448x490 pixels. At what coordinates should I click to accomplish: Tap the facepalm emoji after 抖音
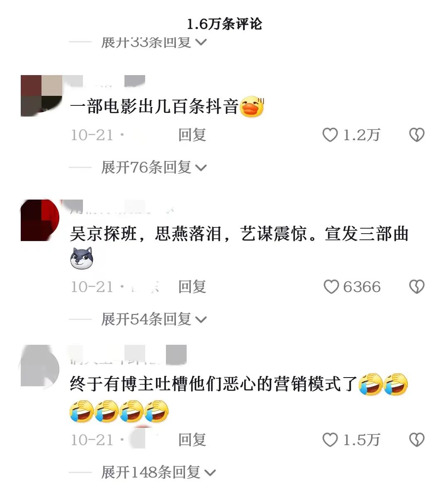point(252,107)
